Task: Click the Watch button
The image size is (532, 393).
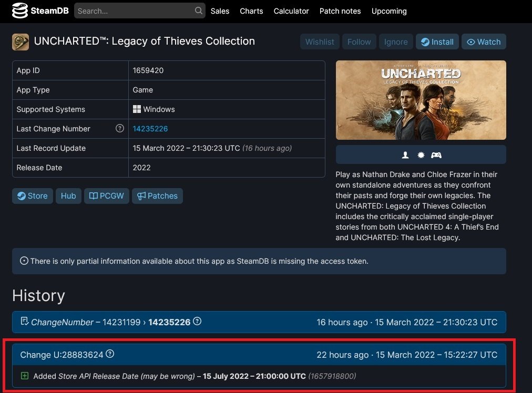Action: coord(484,42)
